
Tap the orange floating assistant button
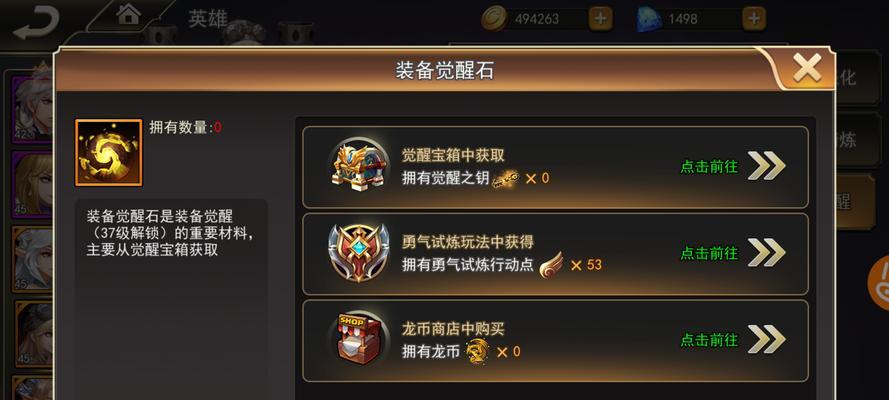[879, 283]
